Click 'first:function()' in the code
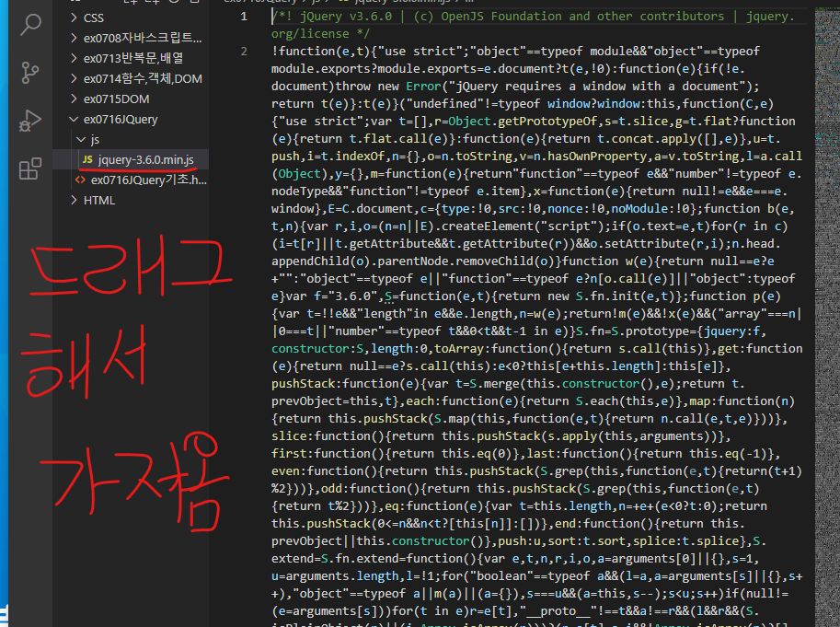Screen dimensions: 840x627 328,454
